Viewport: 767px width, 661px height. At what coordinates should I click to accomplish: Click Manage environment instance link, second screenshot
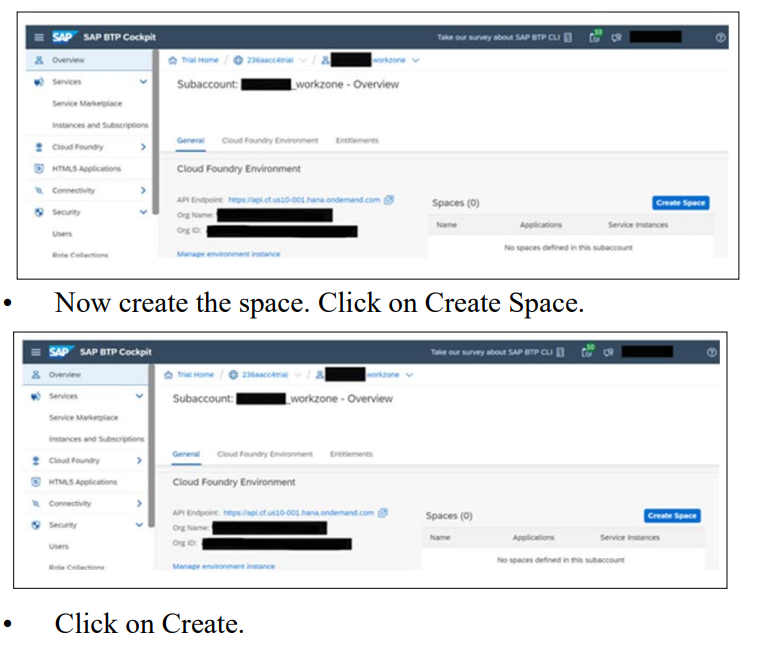(224, 566)
